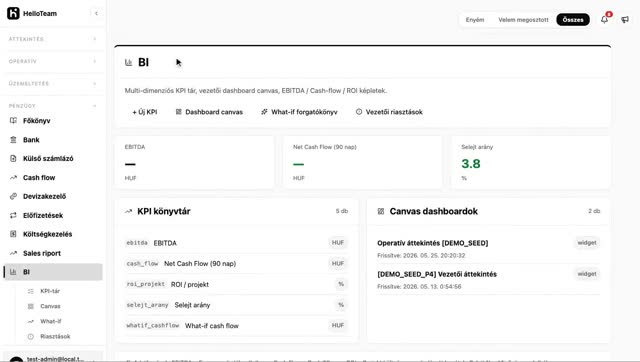
Task: Open the announcements megaphone icon
Action: 625,20
